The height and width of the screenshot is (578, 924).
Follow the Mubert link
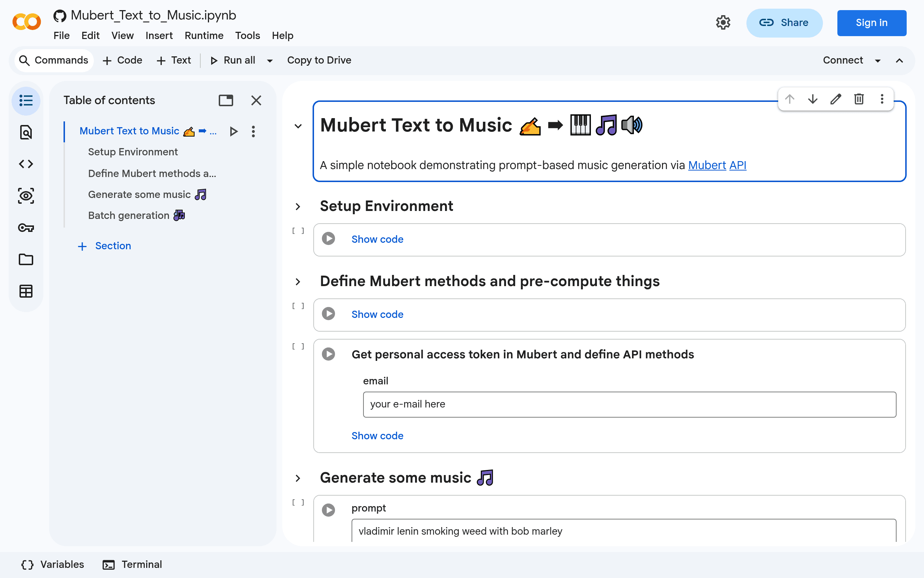click(707, 165)
